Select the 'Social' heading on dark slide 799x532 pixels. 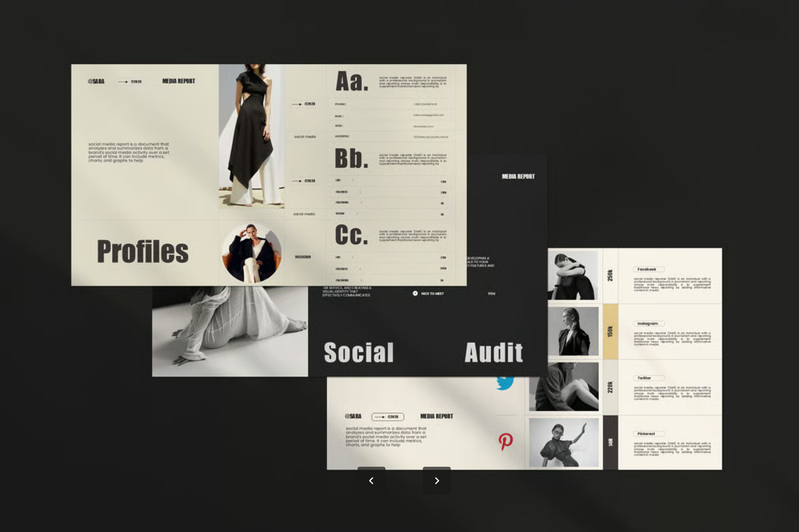point(359,353)
